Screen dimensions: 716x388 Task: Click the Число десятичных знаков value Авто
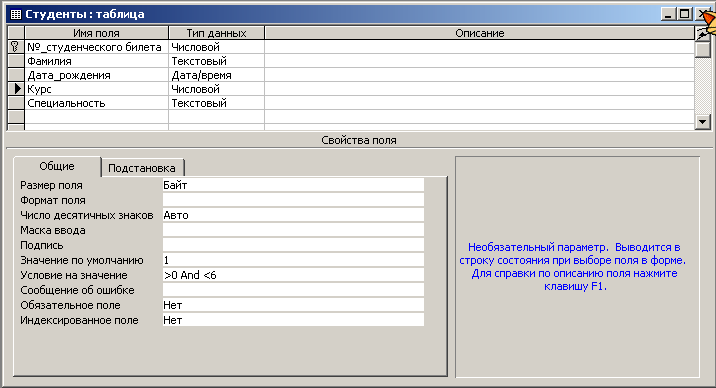tap(293, 215)
